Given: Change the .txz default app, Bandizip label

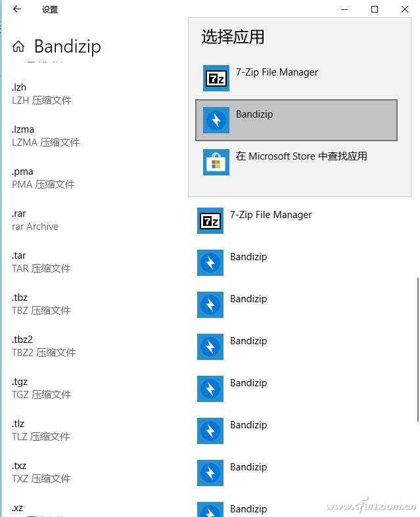Looking at the screenshot, I should tap(248, 467).
